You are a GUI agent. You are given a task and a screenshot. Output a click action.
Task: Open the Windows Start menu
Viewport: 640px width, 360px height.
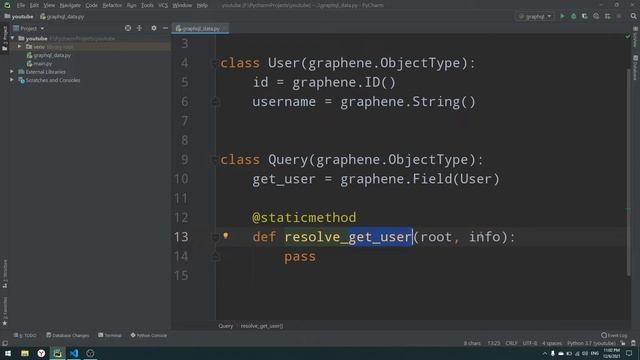8,353
